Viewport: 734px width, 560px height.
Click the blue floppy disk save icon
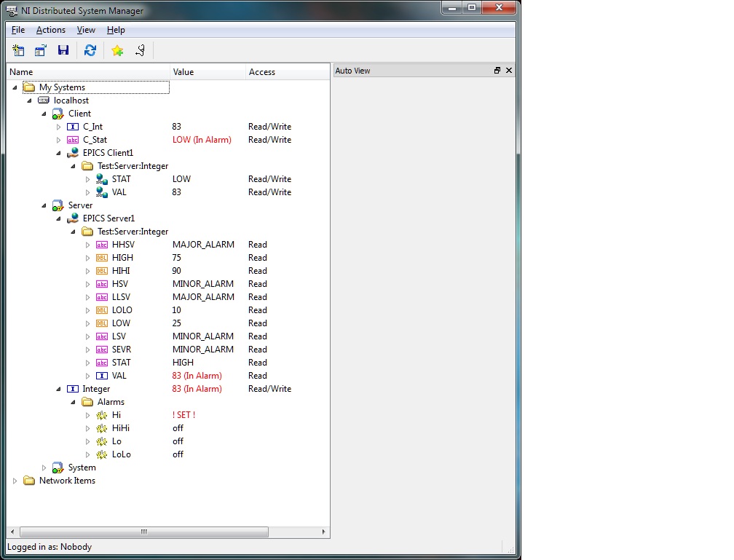[x=63, y=50]
